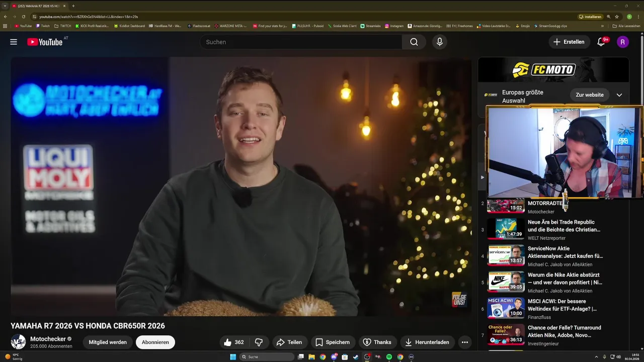Open the Alle Lesezeichen folder
The image size is (644, 362).
coord(626,26)
